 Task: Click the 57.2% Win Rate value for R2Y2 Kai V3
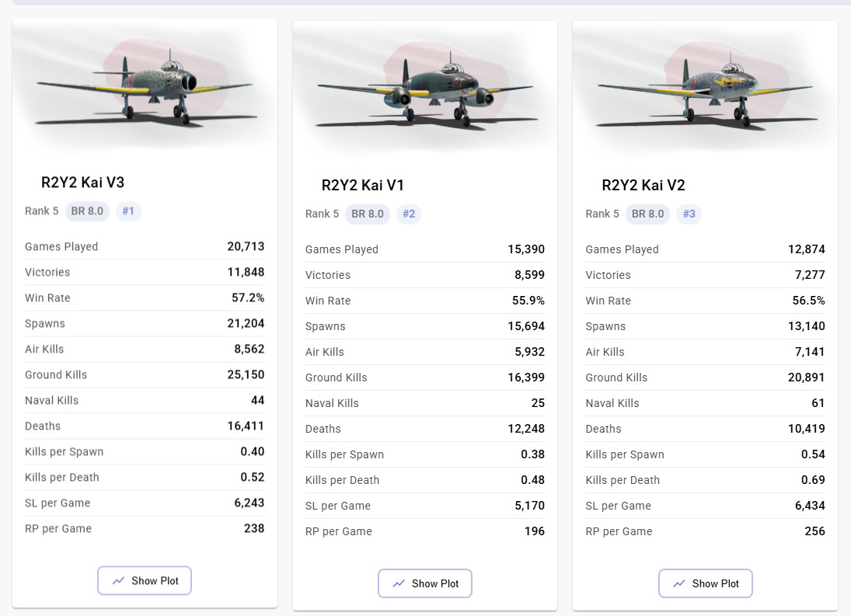(x=248, y=298)
